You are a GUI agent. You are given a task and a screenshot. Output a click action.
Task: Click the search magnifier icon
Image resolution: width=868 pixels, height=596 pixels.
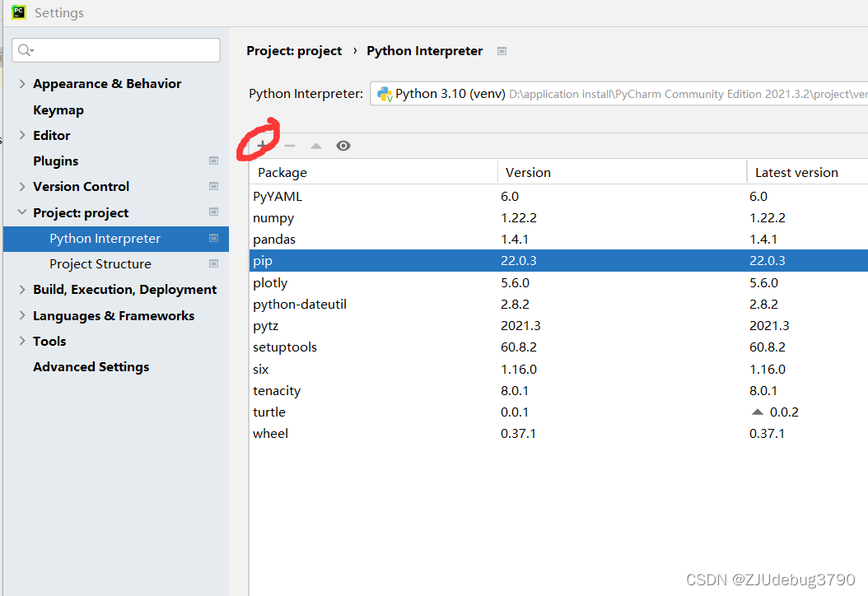[x=26, y=50]
